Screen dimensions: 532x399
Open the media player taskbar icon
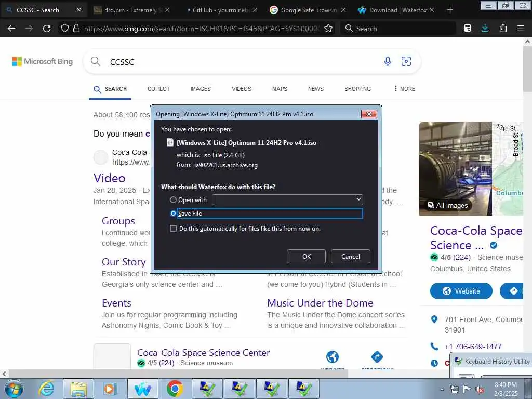click(x=110, y=389)
